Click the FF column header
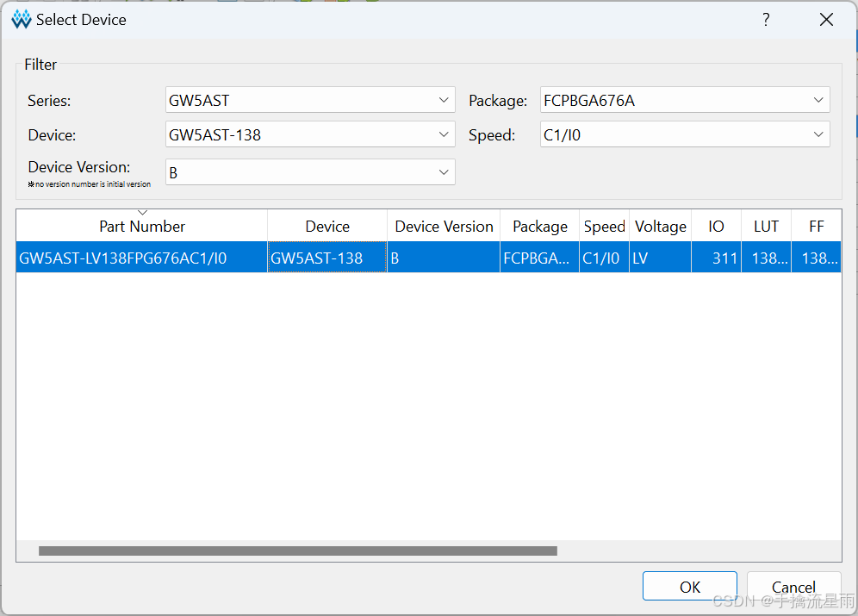 [817, 226]
